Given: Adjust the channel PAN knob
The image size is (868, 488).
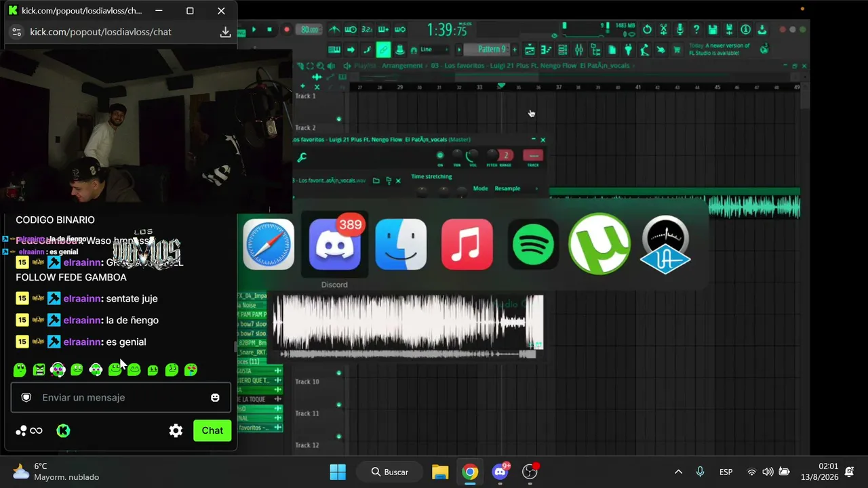Looking at the screenshot, I should pyautogui.click(x=456, y=155).
